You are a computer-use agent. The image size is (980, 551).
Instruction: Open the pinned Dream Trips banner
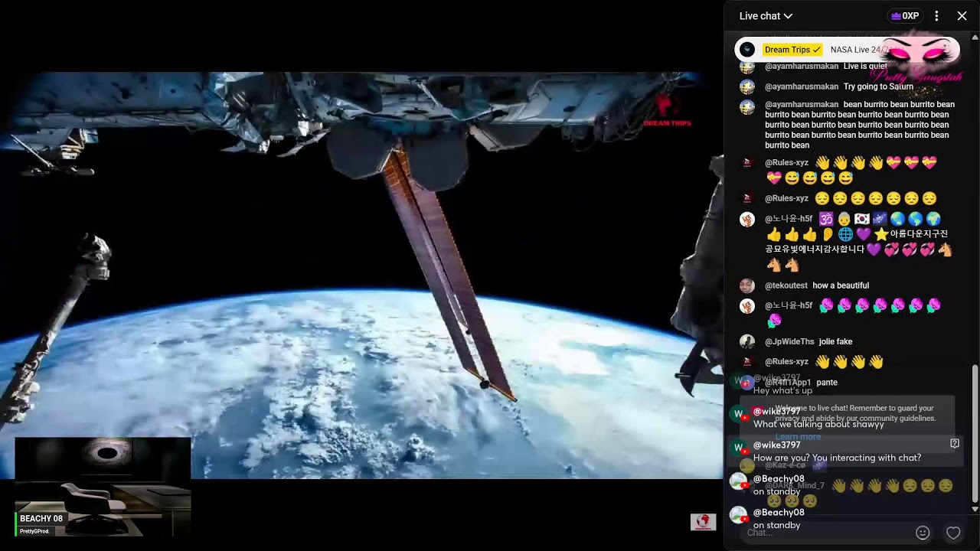(847, 50)
